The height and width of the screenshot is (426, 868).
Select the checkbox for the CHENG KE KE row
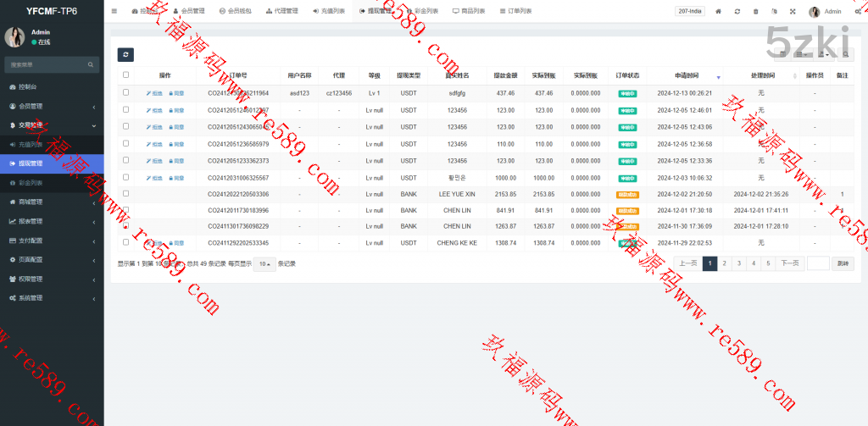pos(125,242)
